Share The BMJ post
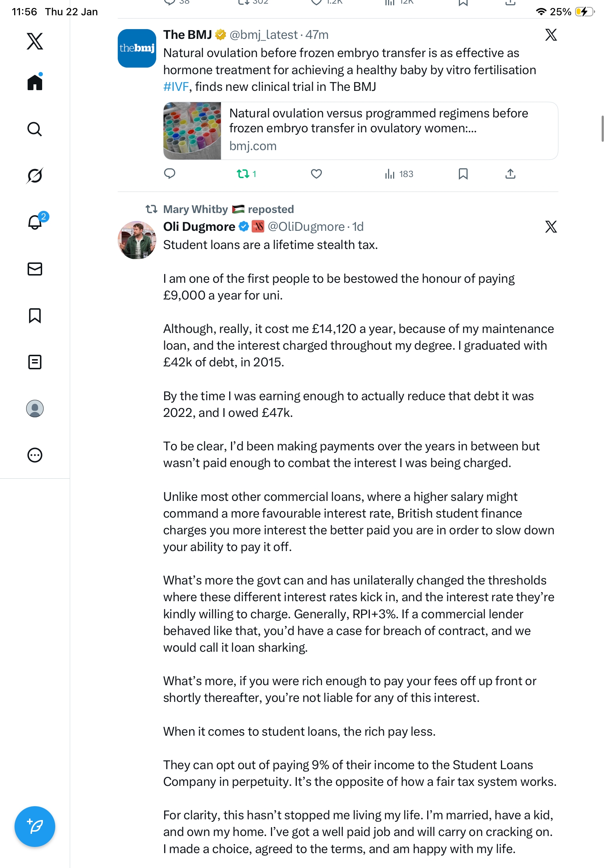The width and height of the screenshot is (606, 868). click(510, 174)
